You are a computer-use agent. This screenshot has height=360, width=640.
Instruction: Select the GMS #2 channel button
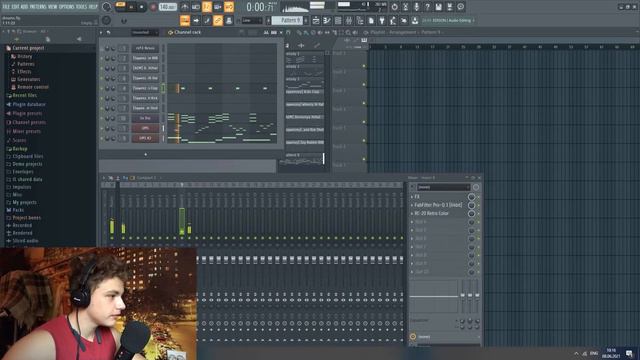pos(145,138)
